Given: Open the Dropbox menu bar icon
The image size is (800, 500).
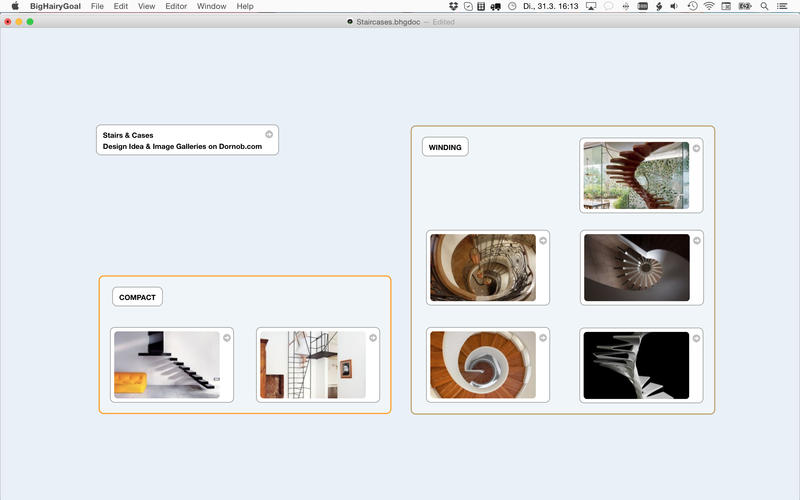Looking at the screenshot, I should [452, 6].
